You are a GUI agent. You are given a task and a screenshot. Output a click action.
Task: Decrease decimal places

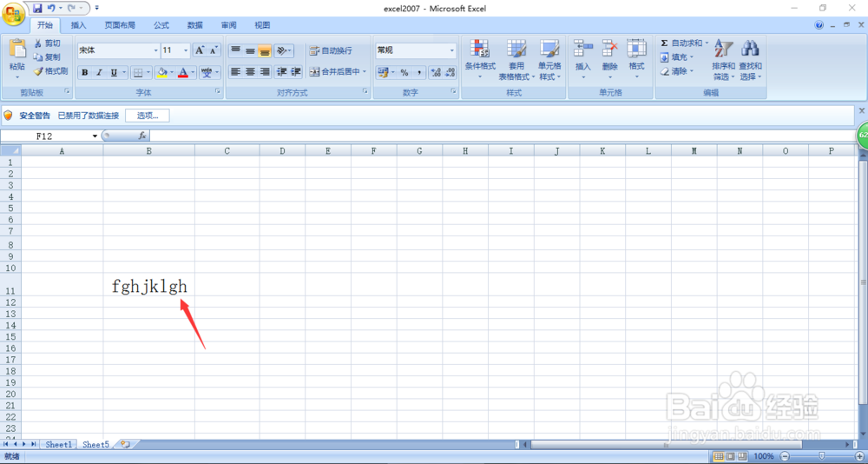[450, 73]
